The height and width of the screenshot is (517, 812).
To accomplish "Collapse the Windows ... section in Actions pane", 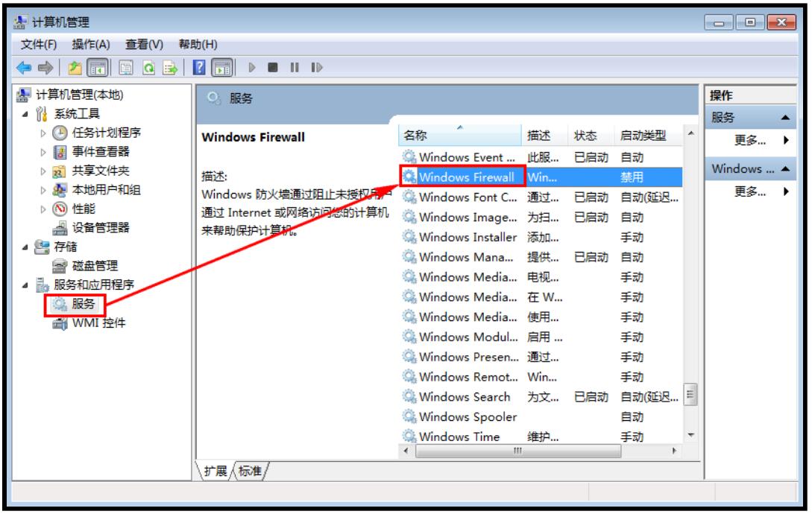I will pos(785,169).
